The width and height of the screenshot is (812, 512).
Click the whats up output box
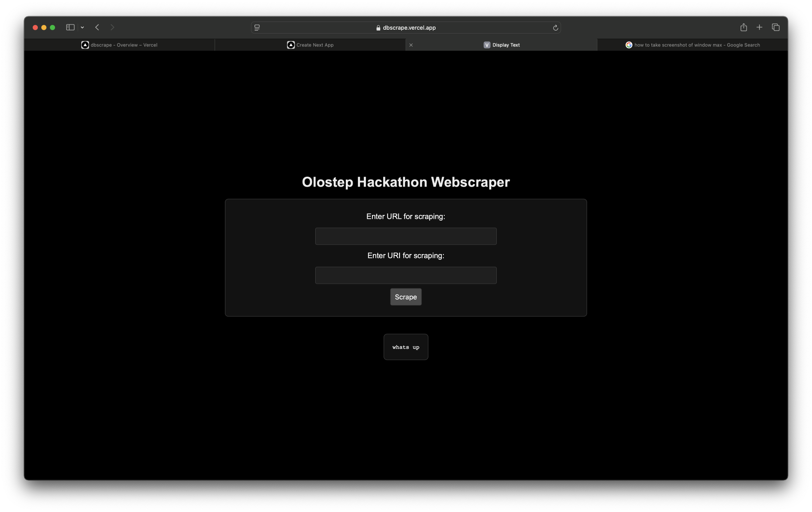point(406,347)
